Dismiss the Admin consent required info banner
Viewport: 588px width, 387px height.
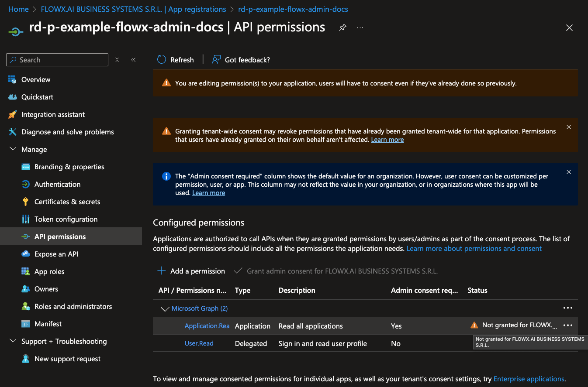point(569,172)
